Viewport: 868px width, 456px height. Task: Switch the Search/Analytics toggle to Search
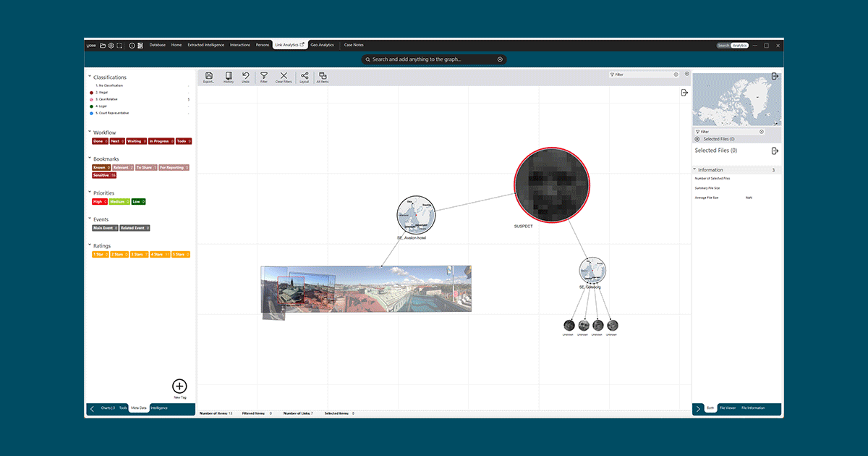(x=723, y=46)
